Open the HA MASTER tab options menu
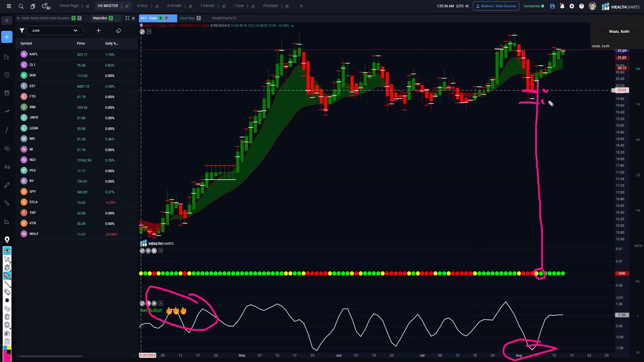Screen dimensions: 644x362 click(121, 6)
